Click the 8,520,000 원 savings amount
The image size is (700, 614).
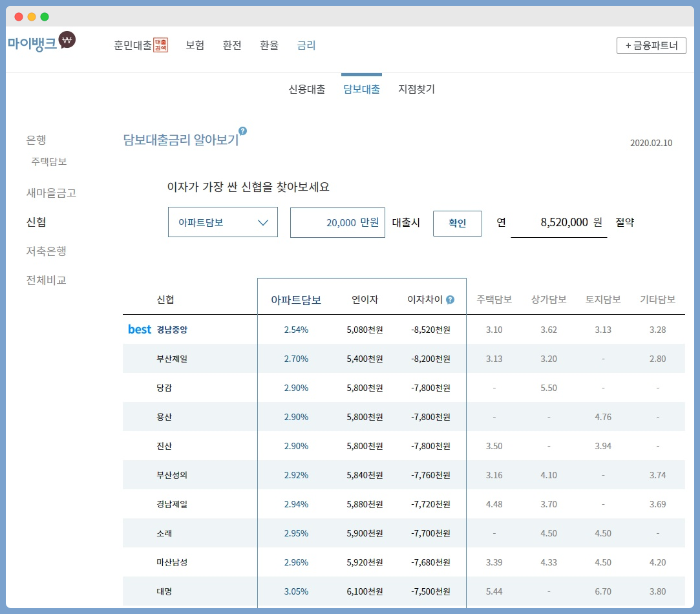tap(571, 222)
